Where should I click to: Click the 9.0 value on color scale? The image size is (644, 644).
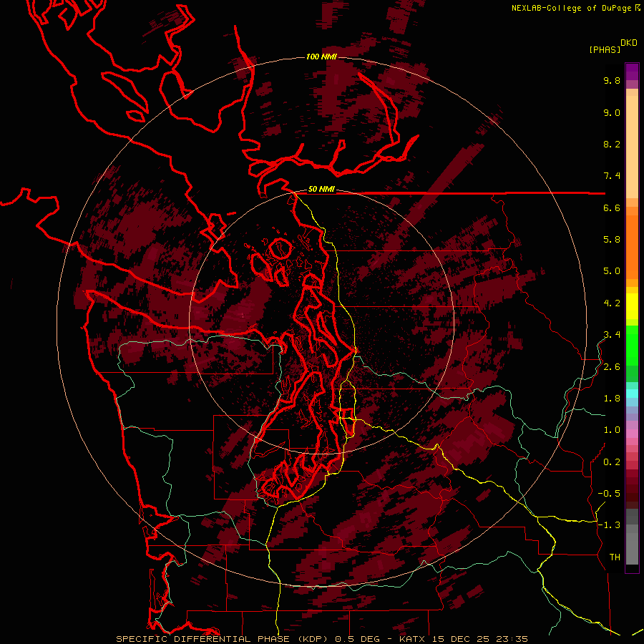coord(612,113)
